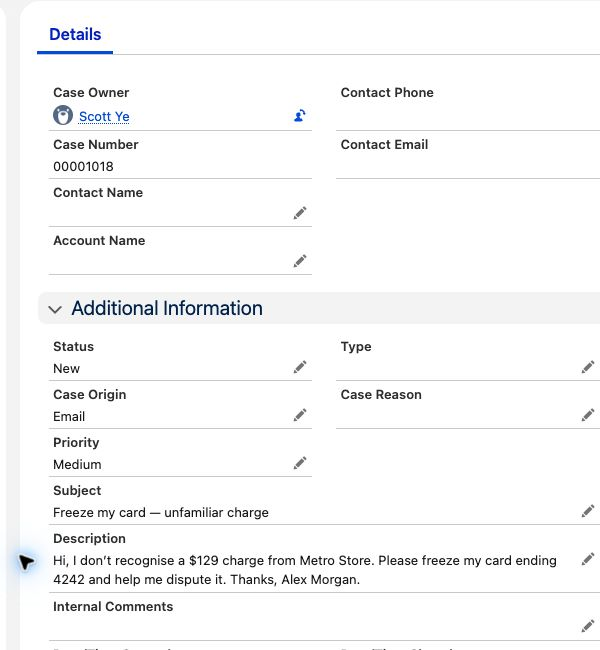
Task: Click the description text about $129 charge
Action: tap(305, 570)
